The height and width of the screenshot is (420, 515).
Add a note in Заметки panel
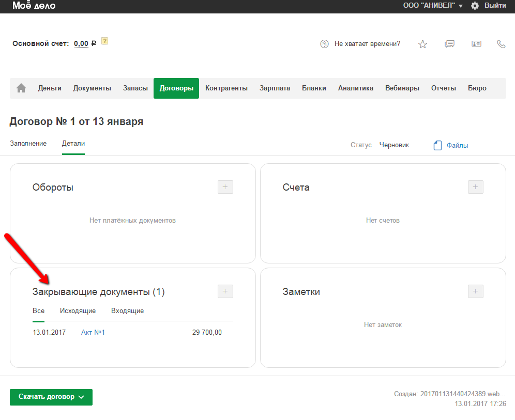click(x=475, y=291)
